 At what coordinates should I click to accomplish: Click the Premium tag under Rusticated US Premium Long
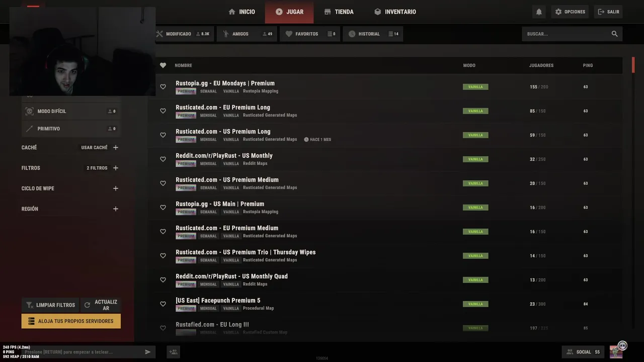click(186, 139)
